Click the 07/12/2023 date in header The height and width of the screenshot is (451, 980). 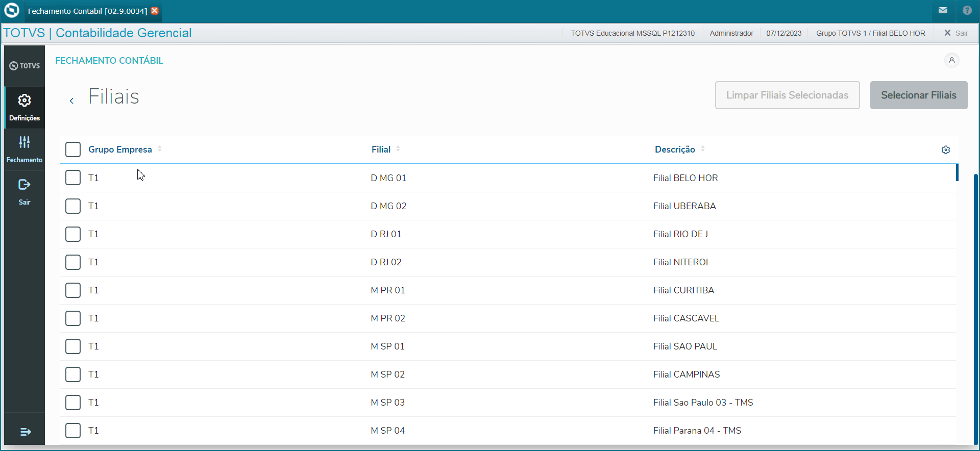tap(784, 33)
